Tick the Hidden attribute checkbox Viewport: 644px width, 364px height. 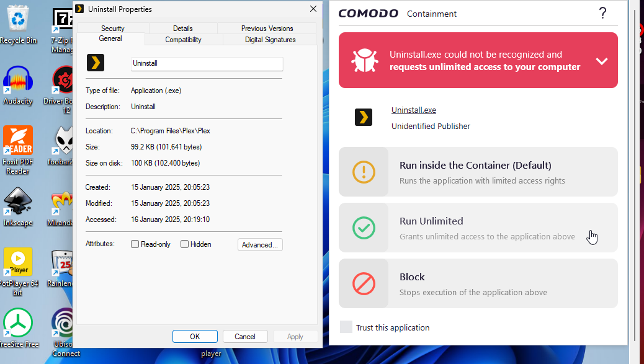(185, 244)
